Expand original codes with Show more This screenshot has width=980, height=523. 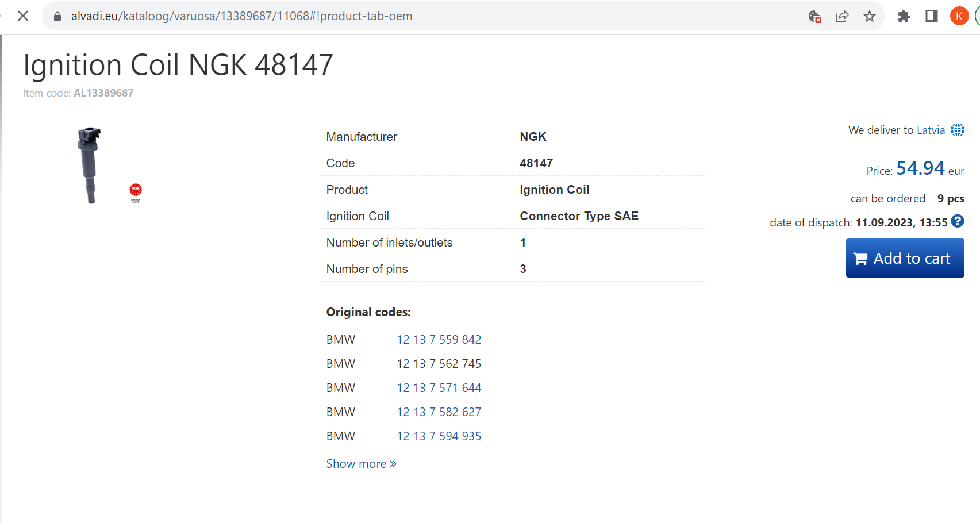361,464
